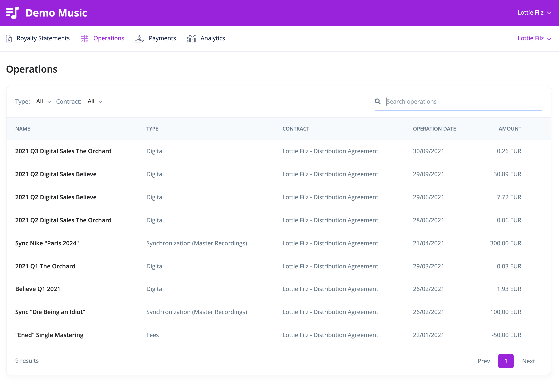Click the Demo Music logo icon
The height and width of the screenshot is (392, 559).
pos(12,13)
